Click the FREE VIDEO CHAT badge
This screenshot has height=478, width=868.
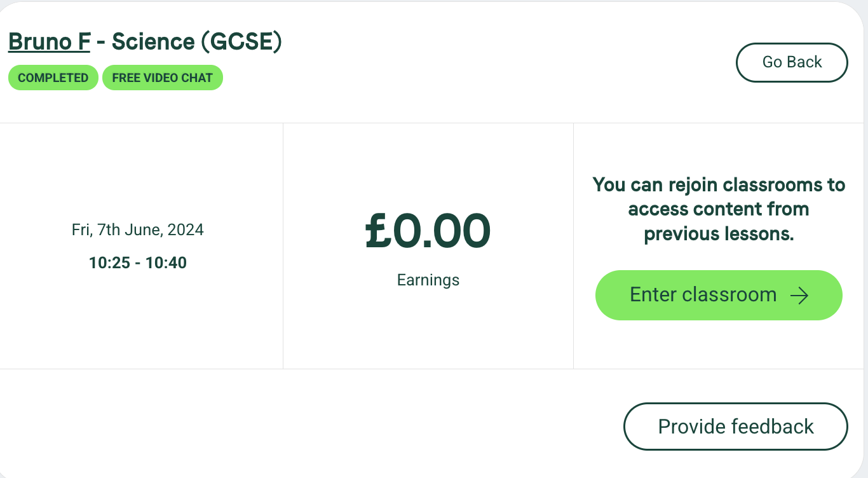point(162,78)
